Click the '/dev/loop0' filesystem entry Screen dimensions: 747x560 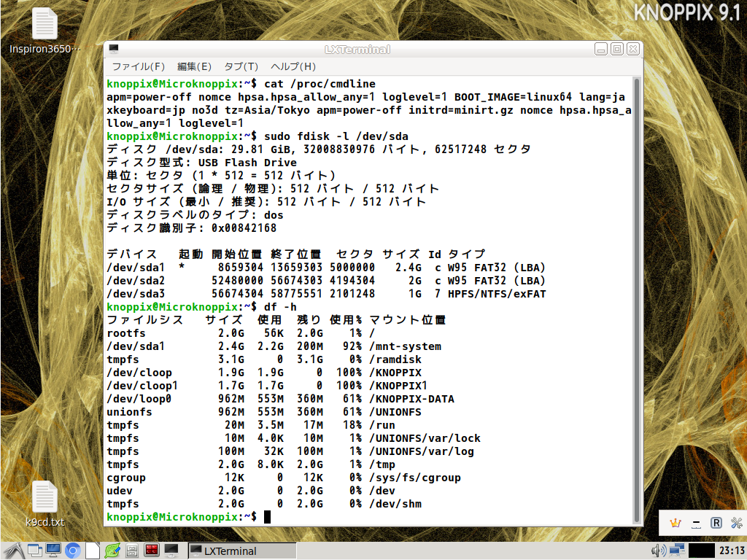pos(139,399)
